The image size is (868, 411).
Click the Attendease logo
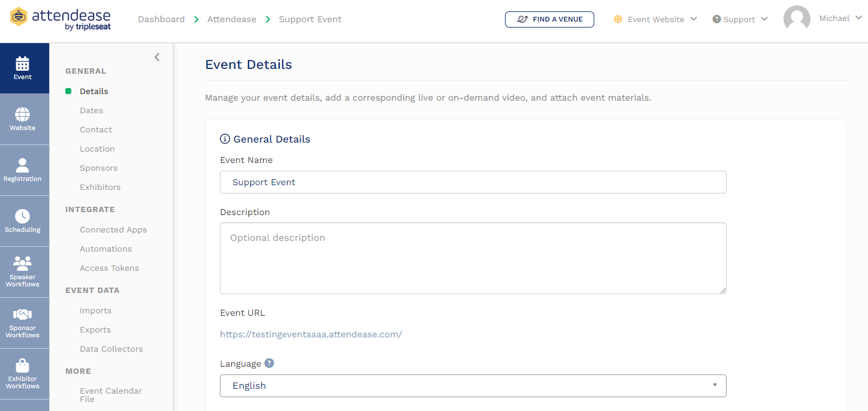click(59, 19)
